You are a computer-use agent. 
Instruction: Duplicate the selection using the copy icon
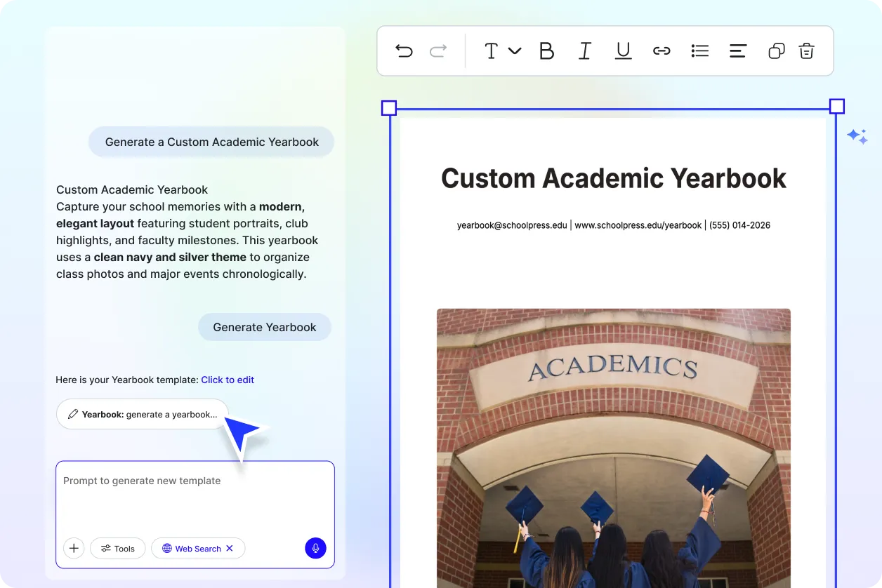coord(776,51)
